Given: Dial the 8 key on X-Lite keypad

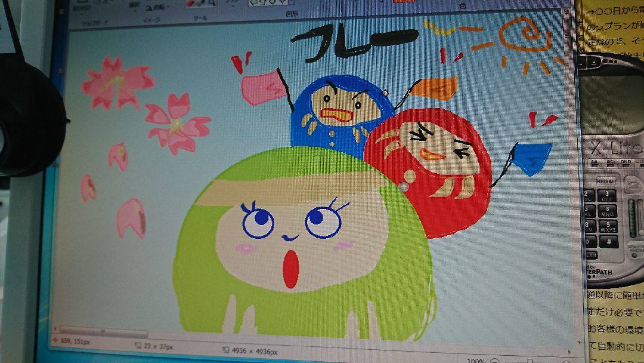Looking at the screenshot, I should point(590,226).
